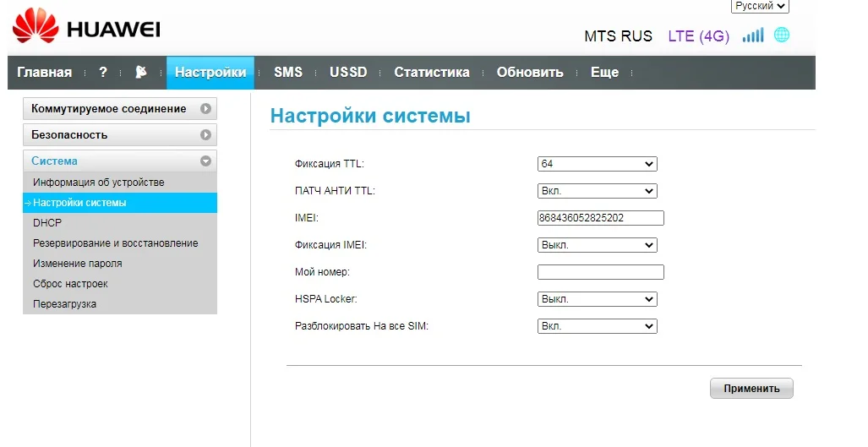Select Настройки системы in sidebar
868x447 pixels.
pos(119,203)
